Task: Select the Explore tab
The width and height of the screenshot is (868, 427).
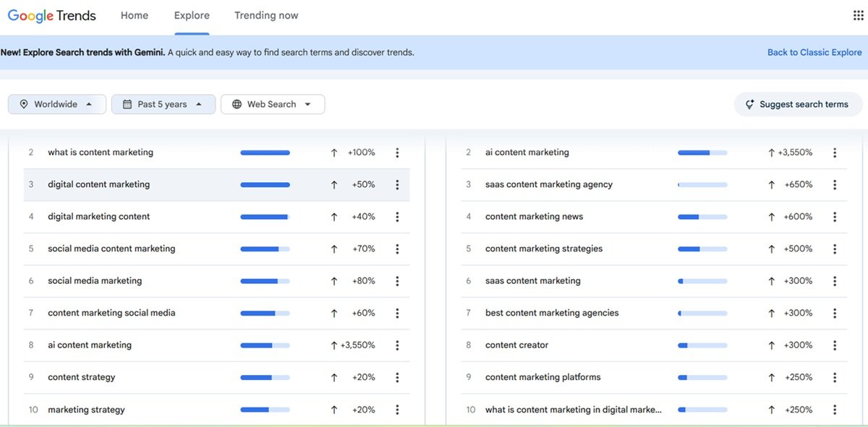Action: [x=192, y=15]
